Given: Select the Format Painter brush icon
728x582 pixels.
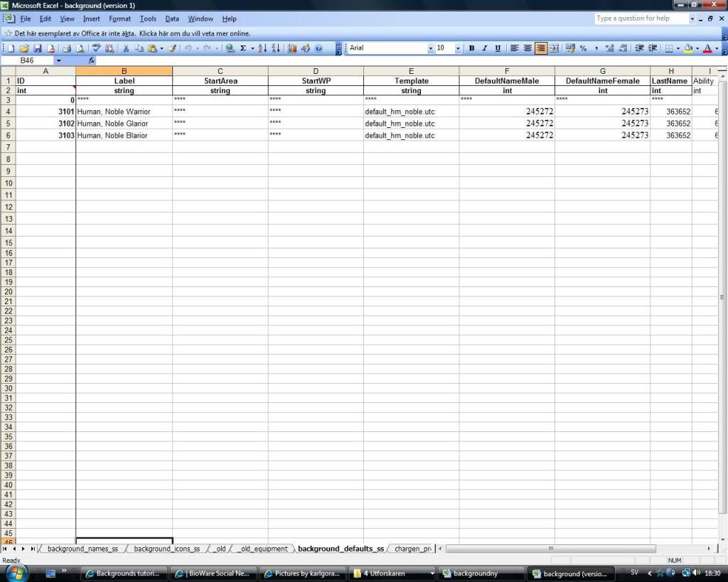Looking at the screenshot, I should pyautogui.click(x=172, y=48).
